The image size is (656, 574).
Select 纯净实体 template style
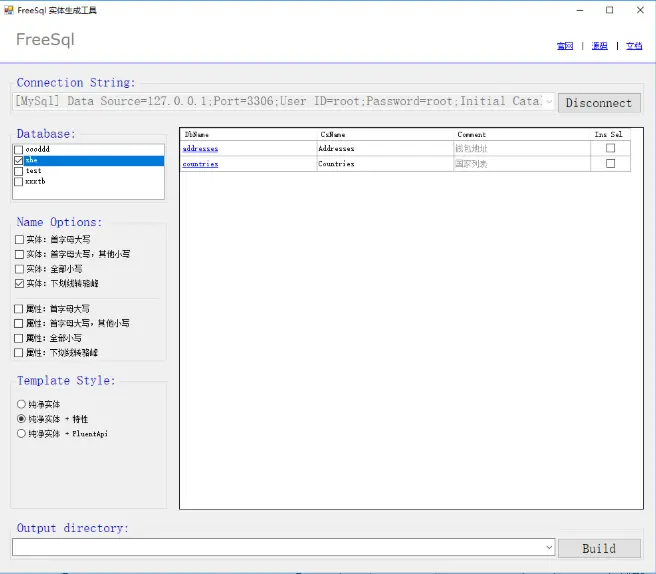point(21,404)
